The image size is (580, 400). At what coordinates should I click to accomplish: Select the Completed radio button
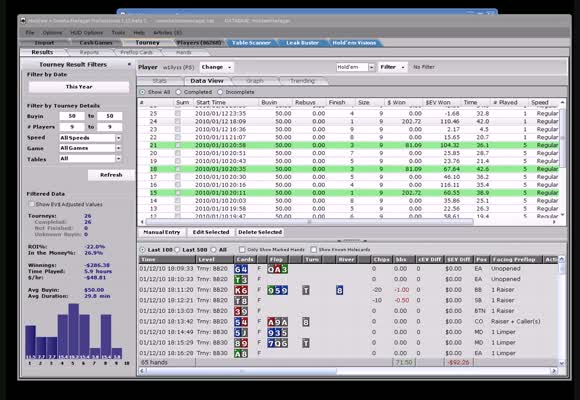[x=179, y=92]
